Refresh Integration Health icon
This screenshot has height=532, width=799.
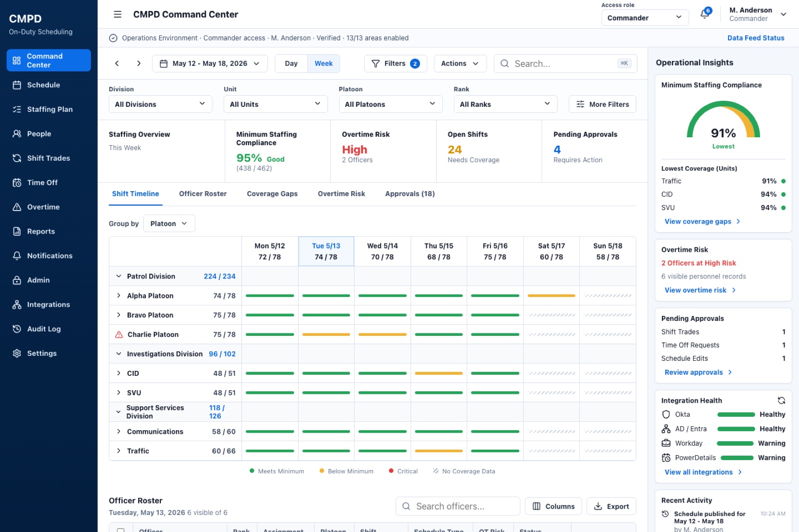pyautogui.click(x=782, y=400)
